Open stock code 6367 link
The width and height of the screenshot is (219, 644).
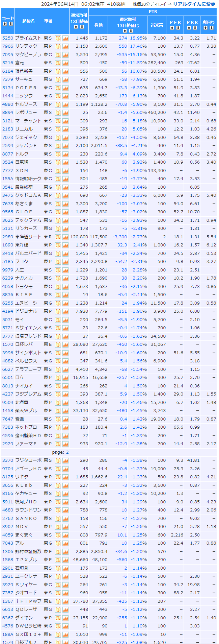[8, 618]
